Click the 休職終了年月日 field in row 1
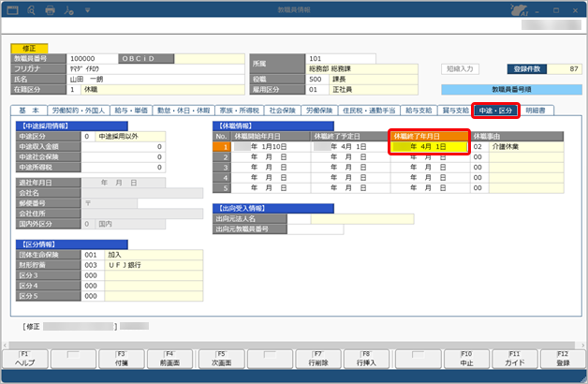 (x=429, y=146)
